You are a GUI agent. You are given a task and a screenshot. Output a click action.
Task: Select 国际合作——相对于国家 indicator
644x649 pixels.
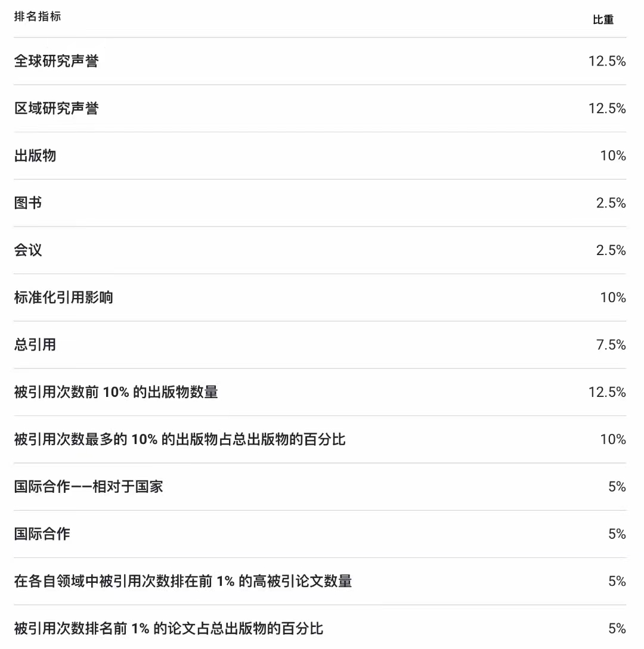[88, 486]
